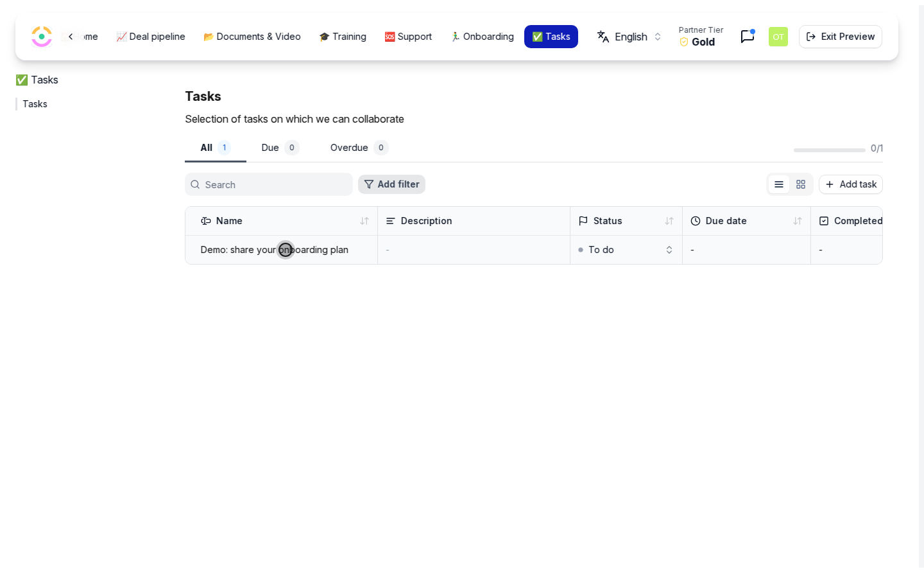This screenshot has height=578, width=924.
Task: Click the due date cell of Demo task
Action: pyautogui.click(x=746, y=250)
